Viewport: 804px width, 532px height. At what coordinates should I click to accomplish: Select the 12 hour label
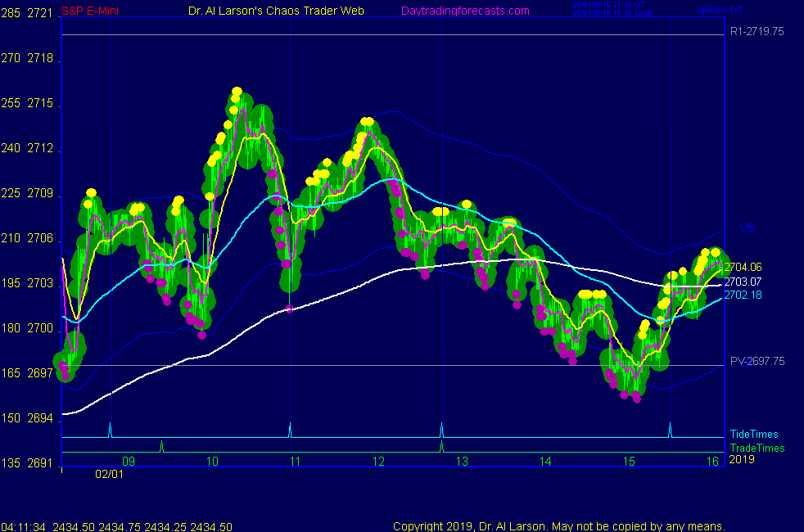pos(378,462)
